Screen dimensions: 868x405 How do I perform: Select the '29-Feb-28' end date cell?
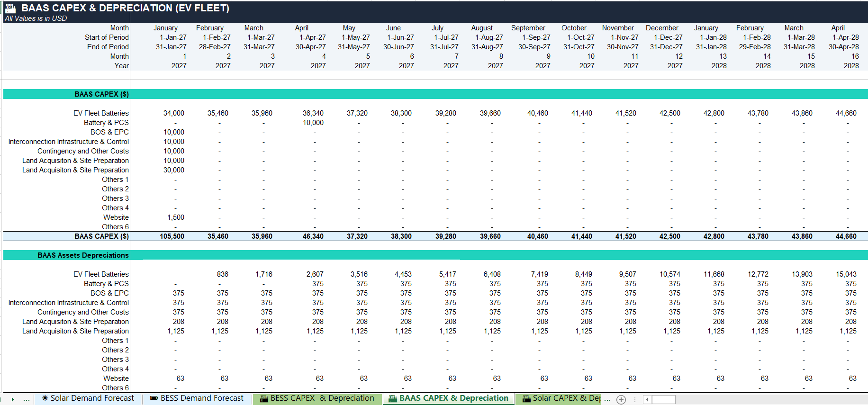pos(755,47)
